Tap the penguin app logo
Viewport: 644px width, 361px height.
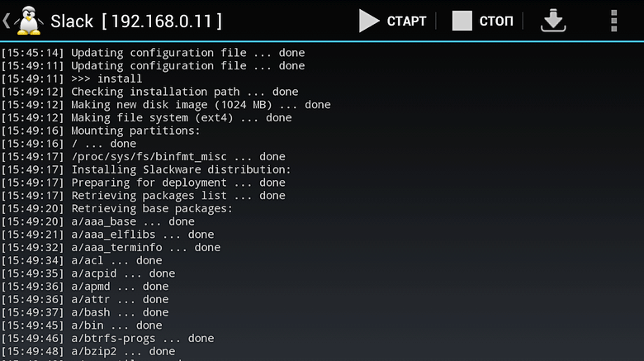[x=29, y=21]
